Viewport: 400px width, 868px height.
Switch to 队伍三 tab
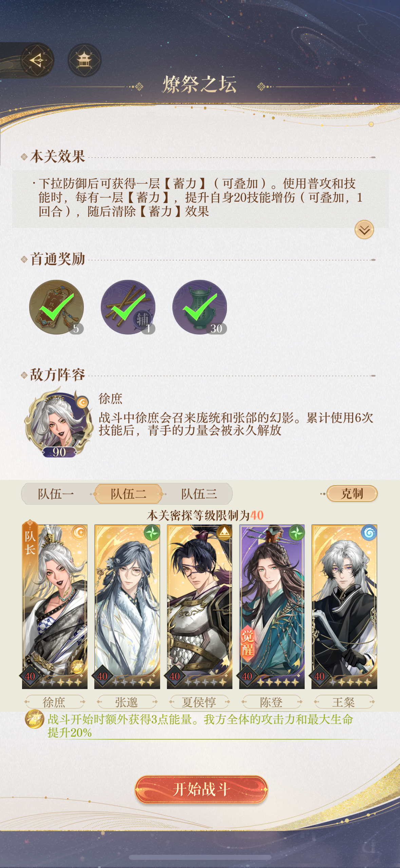point(199,494)
